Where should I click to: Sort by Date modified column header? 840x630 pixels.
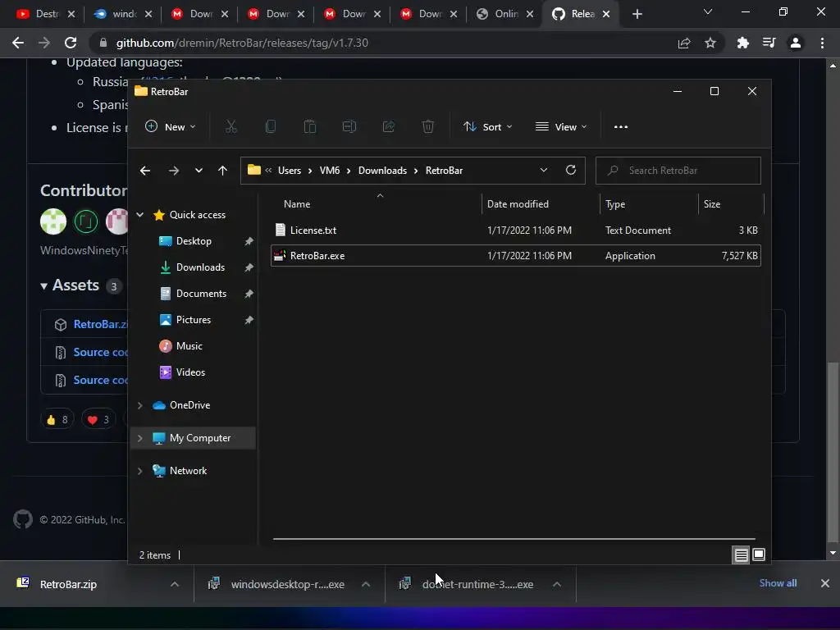tap(540, 204)
